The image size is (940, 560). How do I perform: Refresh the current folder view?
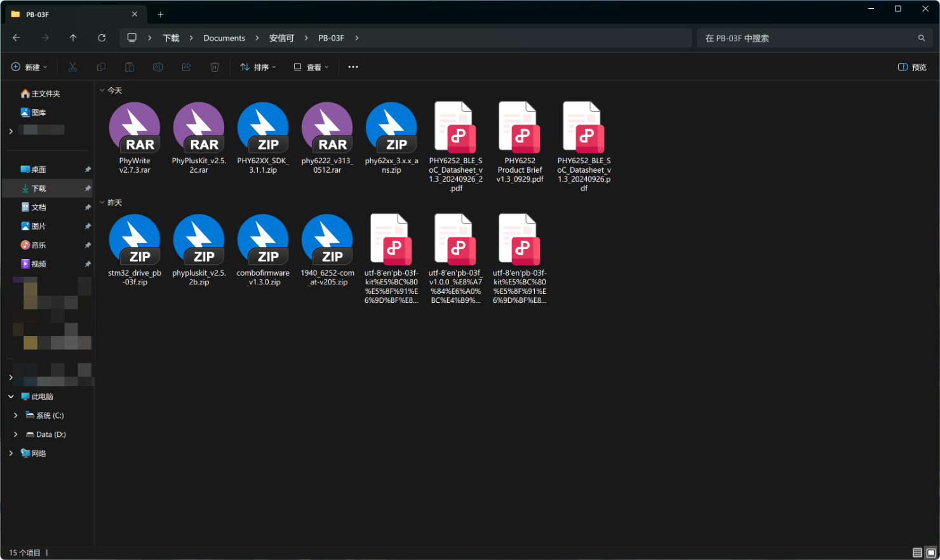102,38
